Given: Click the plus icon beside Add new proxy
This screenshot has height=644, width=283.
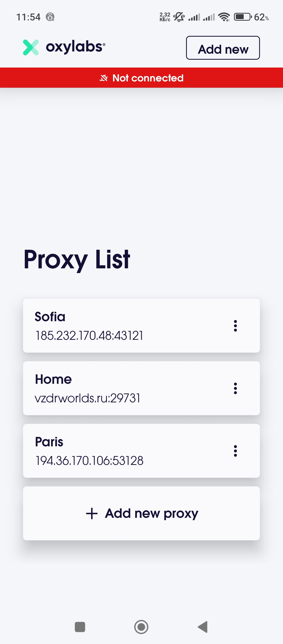Looking at the screenshot, I should point(92,513).
